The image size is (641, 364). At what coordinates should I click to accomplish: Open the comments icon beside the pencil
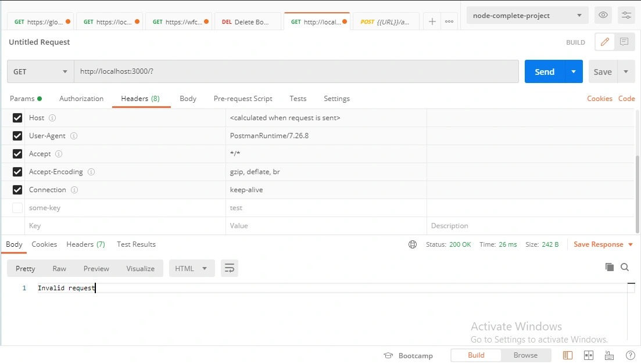[x=624, y=42]
